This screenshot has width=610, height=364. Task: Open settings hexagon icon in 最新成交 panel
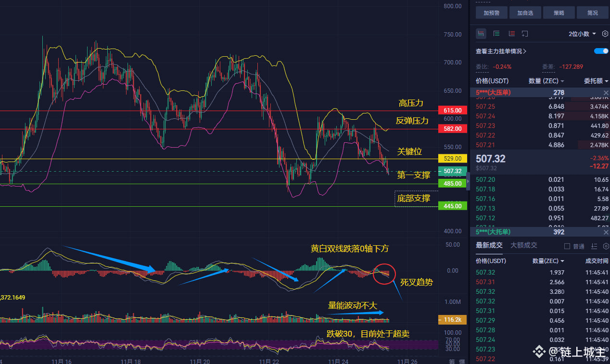point(605,246)
